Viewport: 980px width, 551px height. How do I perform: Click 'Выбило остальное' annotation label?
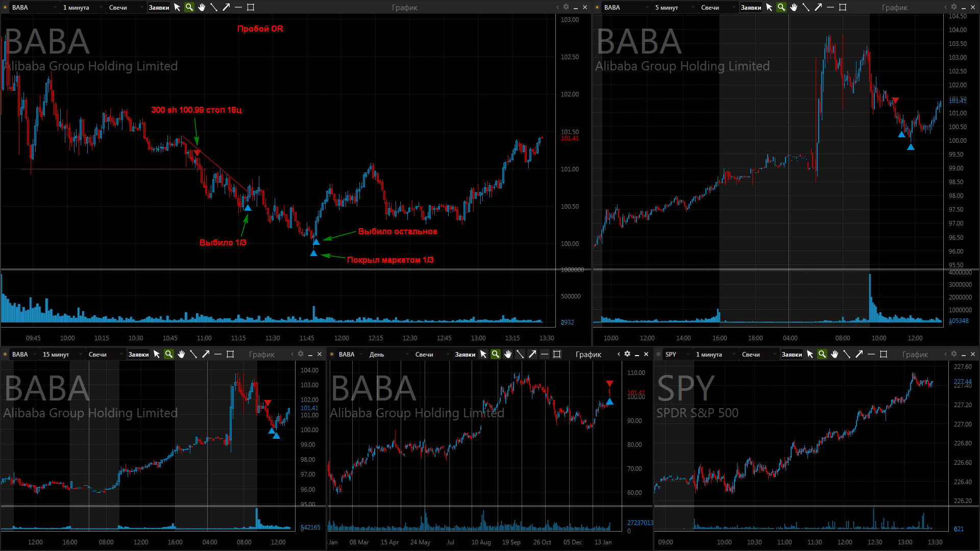tap(398, 231)
